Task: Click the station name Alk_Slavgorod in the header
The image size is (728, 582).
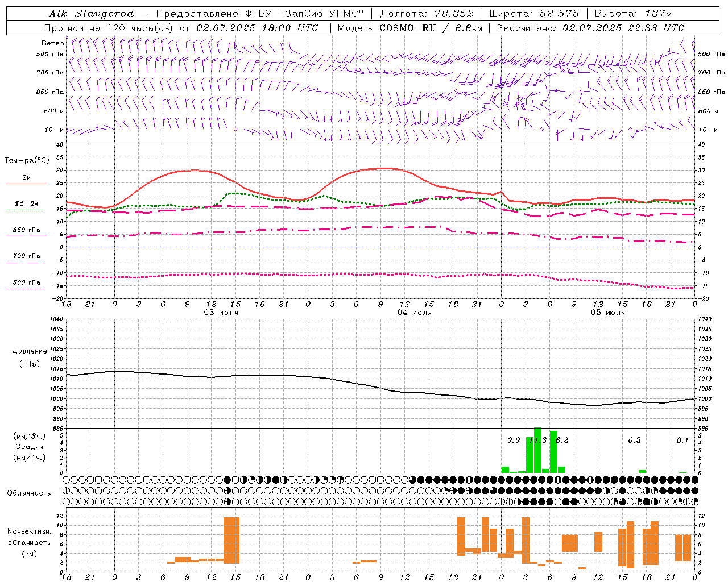Action: (x=92, y=14)
